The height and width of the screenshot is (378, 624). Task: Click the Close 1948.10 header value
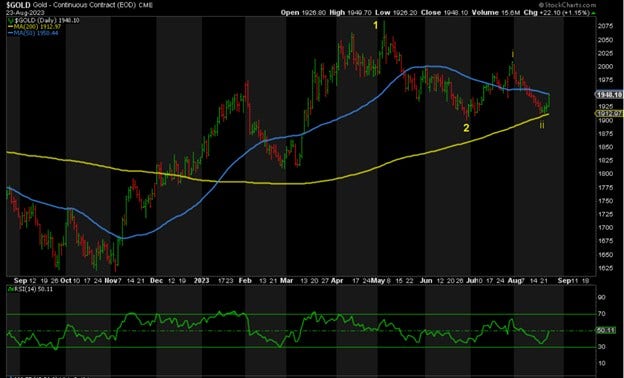point(445,13)
